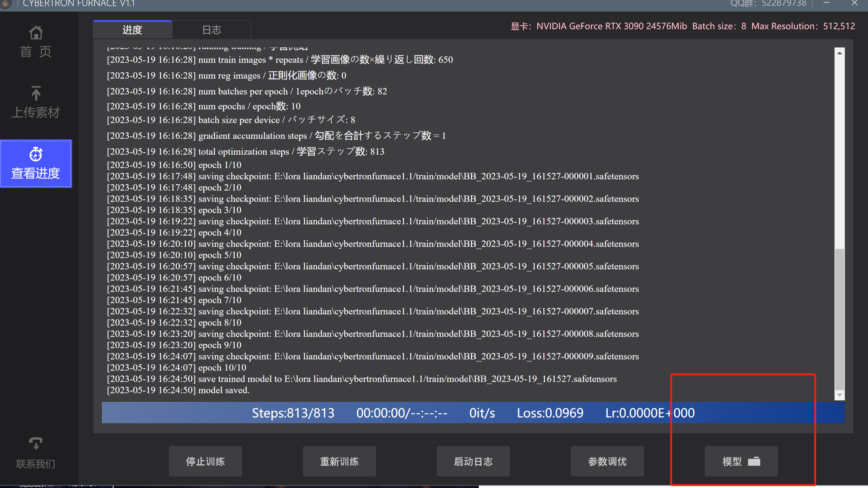Image resolution: width=868 pixels, height=488 pixels.
Task: Click the QQ群 number in title bar
Action: click(769, 3)
